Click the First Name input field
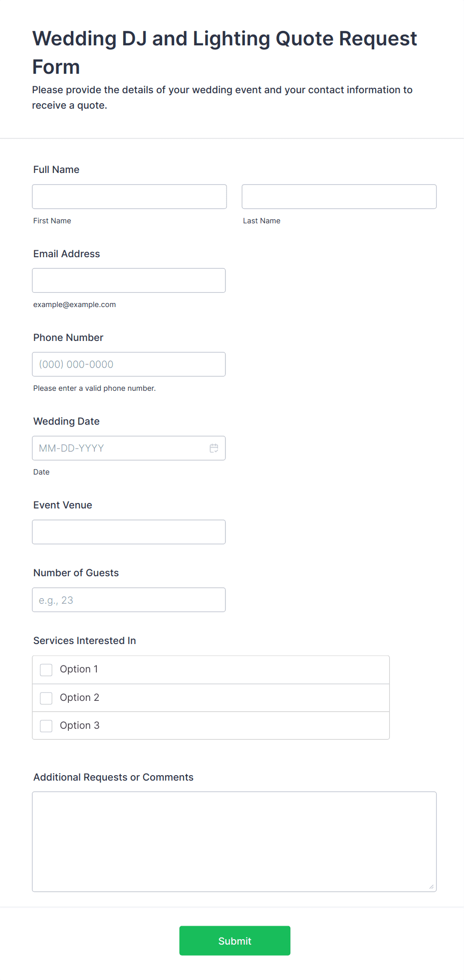This screenshot has width=464, height=980. click(x=129, y=197)
